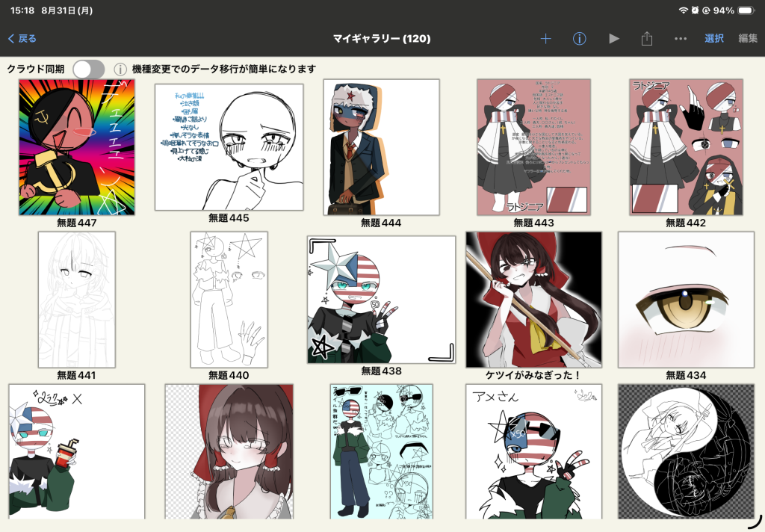Open the 無題442 pink reference sheet

pyautogui.click(x=686, y=147)
